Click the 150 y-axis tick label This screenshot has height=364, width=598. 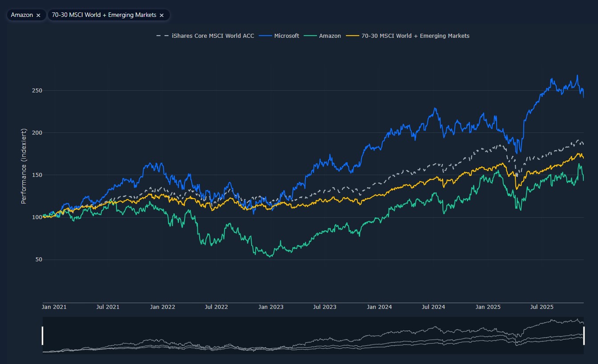click(37, 175)
